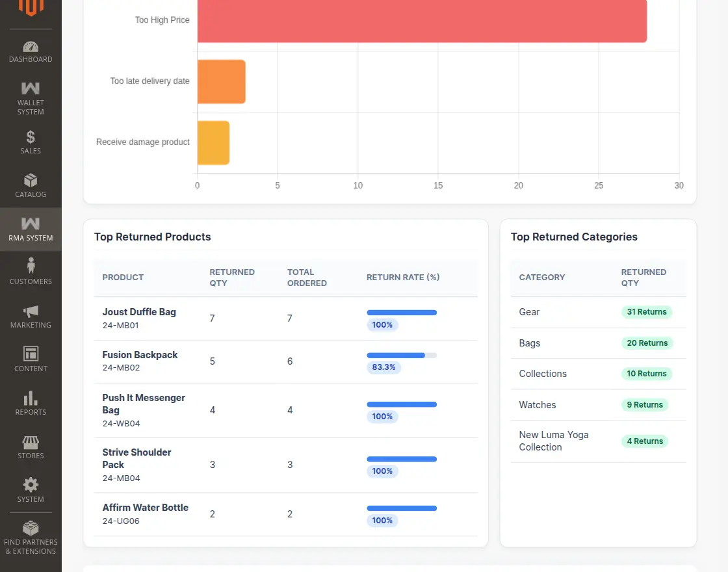Open the Dashboard sidebar icon
The width and height of the screenshot is (728, 572).
[x=31, y=47]
